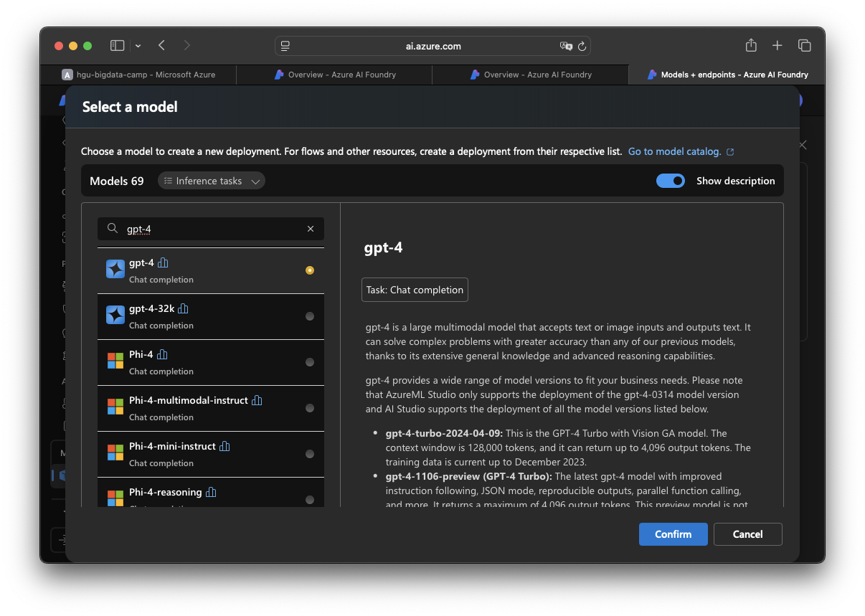The height and width of the screenshot is (616, 865).
Task: Click benchmark icon next to Phi-4-reasoning
Action: [211, 492]
